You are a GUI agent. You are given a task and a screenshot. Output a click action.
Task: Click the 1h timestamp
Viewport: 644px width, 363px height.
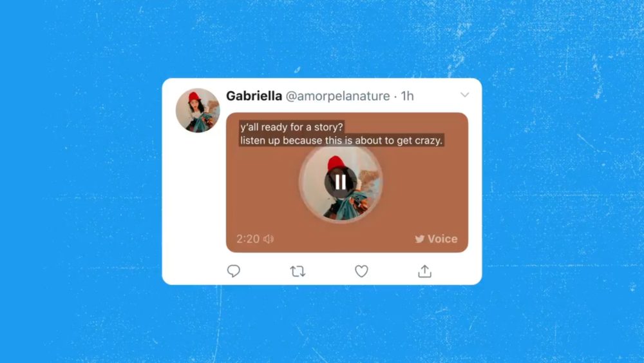[408, 96]
